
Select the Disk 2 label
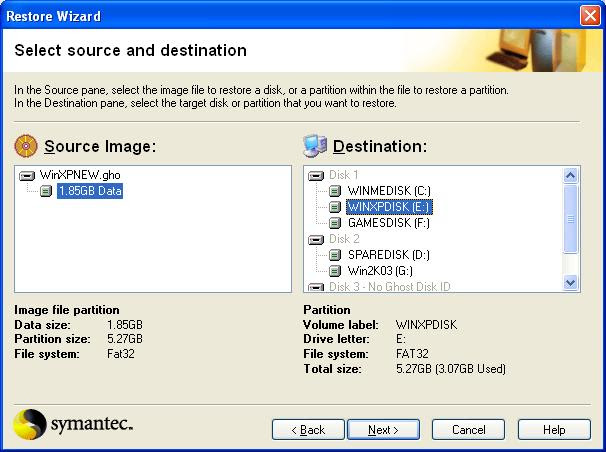(x=344, y=239)
